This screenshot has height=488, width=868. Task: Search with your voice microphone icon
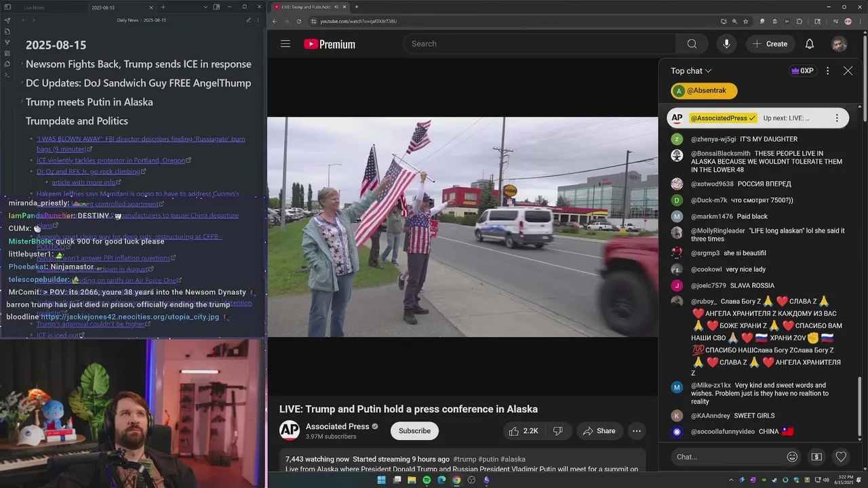click(726, 44)
